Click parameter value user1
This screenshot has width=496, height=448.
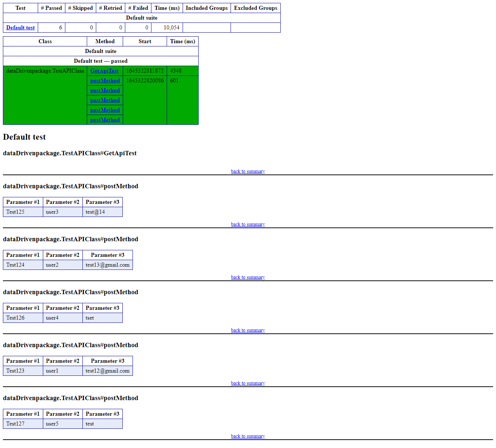pyautogui.click(x=52, y=371)
